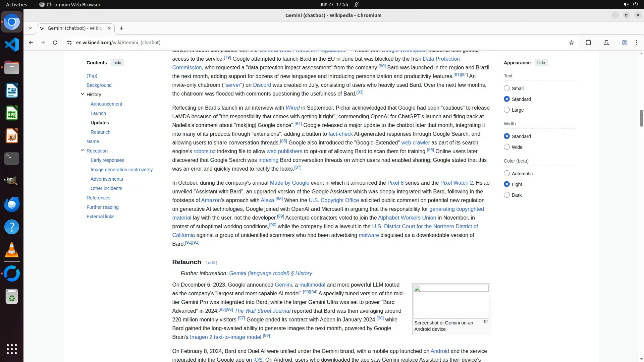Image resolution: width=644 pixels, height=362 pixels.
Task: Open the profile avatar icon
Action: point(624,43)
